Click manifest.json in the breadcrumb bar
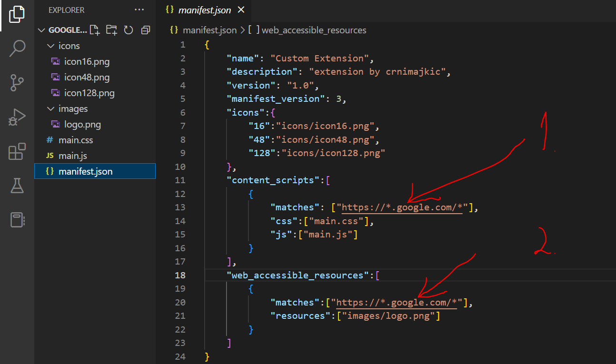 click(209, 30)
